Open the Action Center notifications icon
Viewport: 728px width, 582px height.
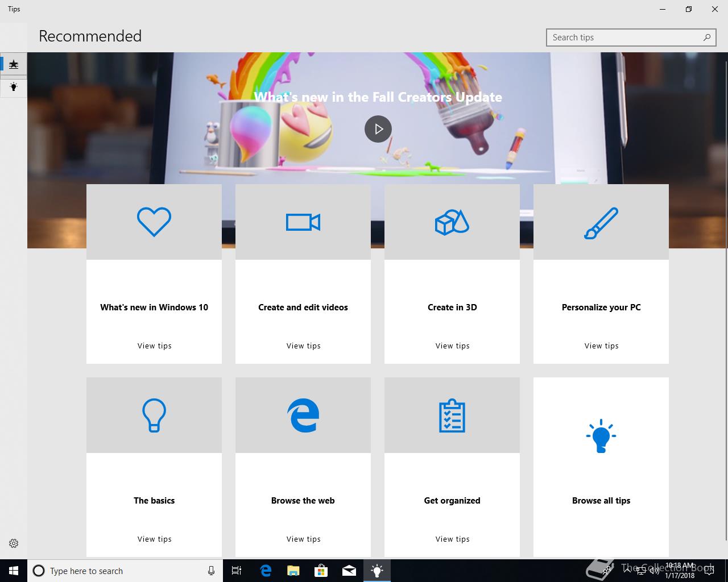point(709,571)
